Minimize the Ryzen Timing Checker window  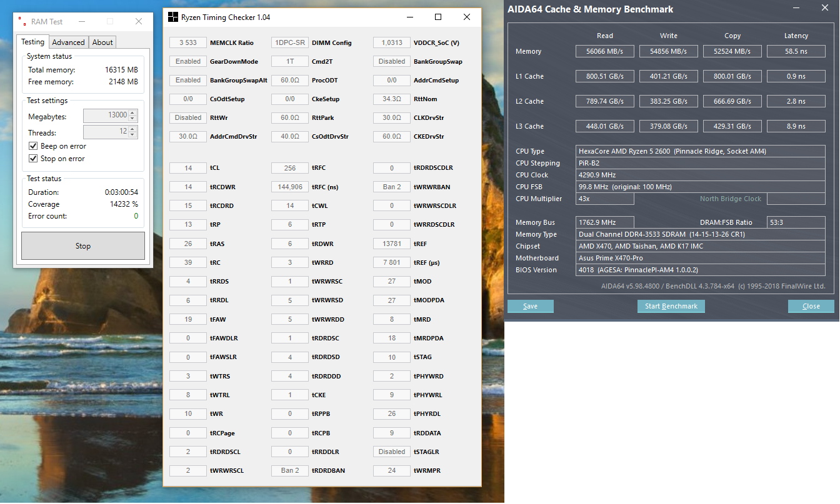(409, 17)
